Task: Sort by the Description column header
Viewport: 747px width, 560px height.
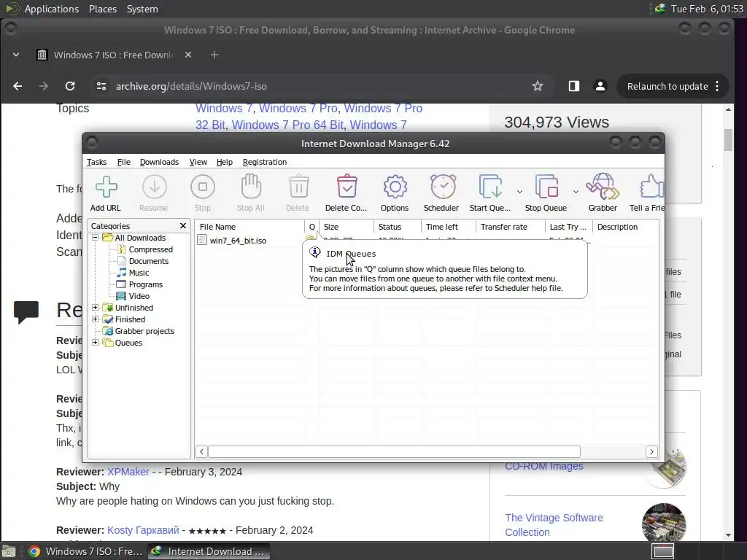Action: point(625,227)
